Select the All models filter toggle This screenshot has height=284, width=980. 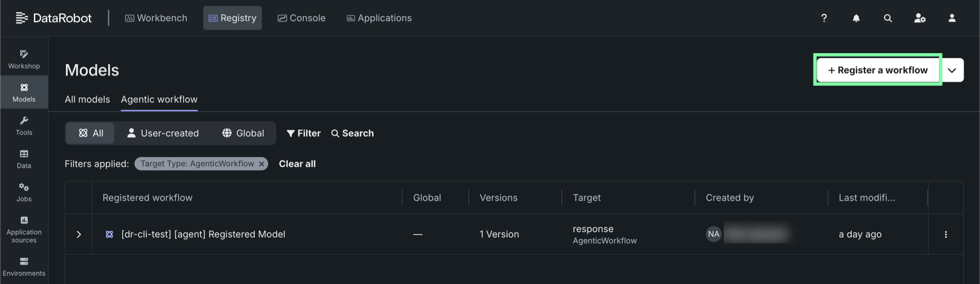[91, 133]
